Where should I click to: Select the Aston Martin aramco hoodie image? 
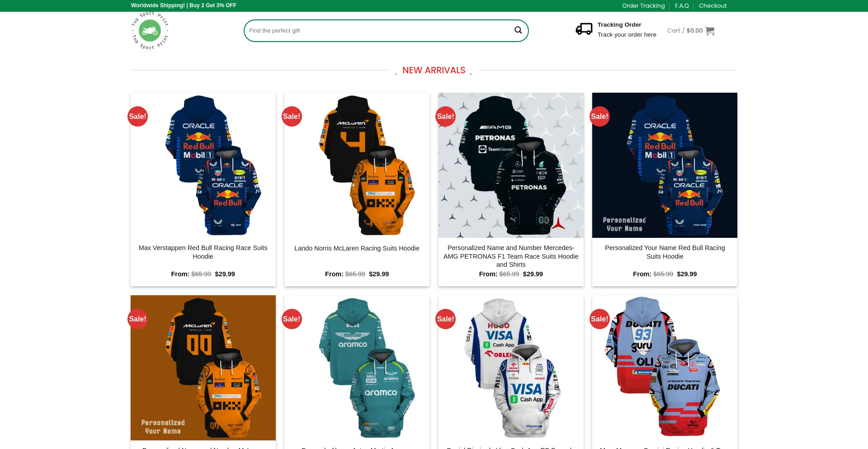[x=357, y=368]
